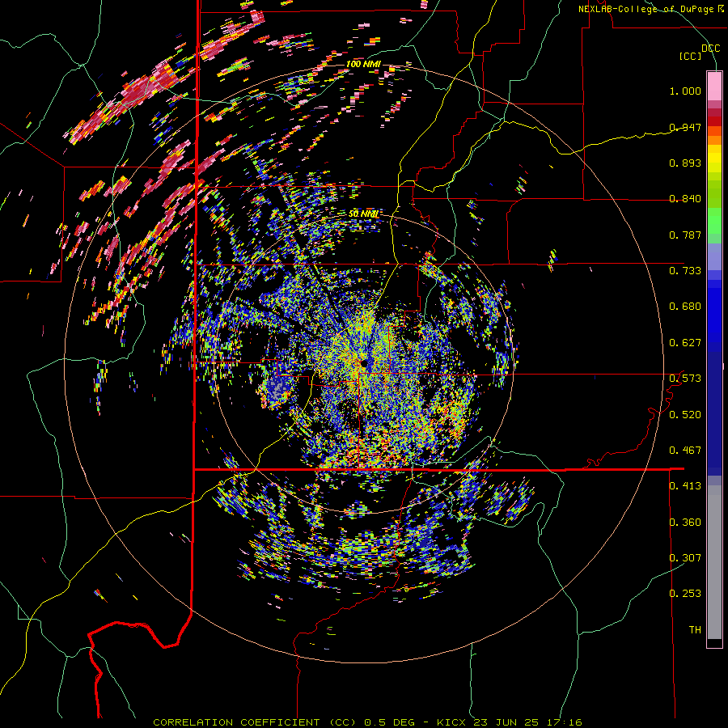Click the 0.573 scale label
Viewport: 728px width, 728px height.
pos(685,379)
